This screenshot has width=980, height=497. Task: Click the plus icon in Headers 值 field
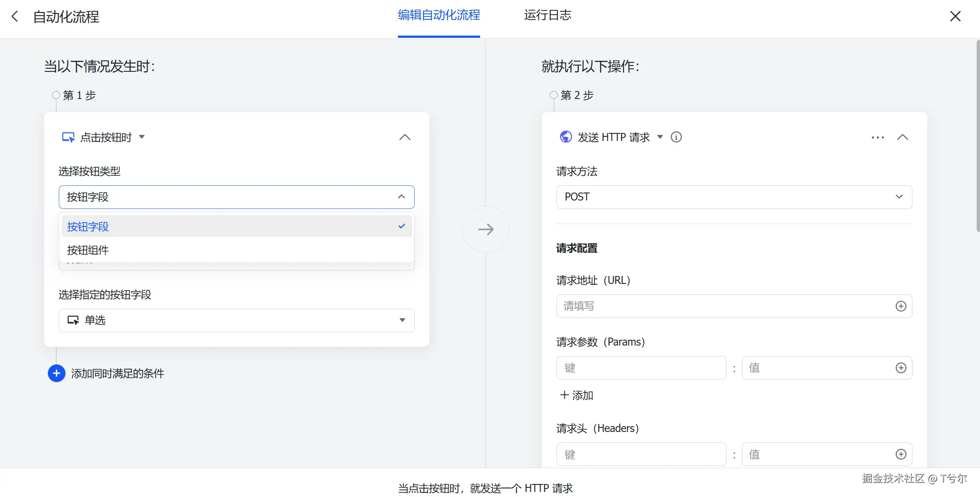[901, 455]
